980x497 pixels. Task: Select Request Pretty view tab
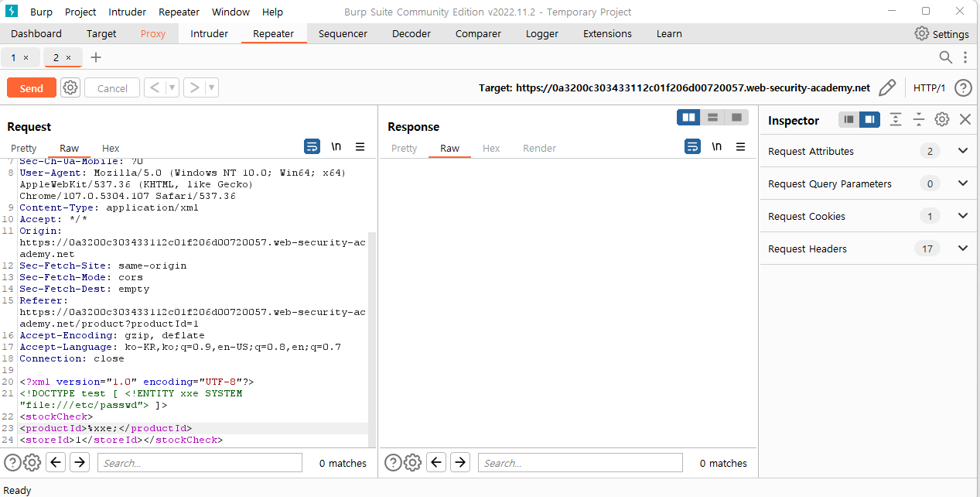click(x=24, y=148)
